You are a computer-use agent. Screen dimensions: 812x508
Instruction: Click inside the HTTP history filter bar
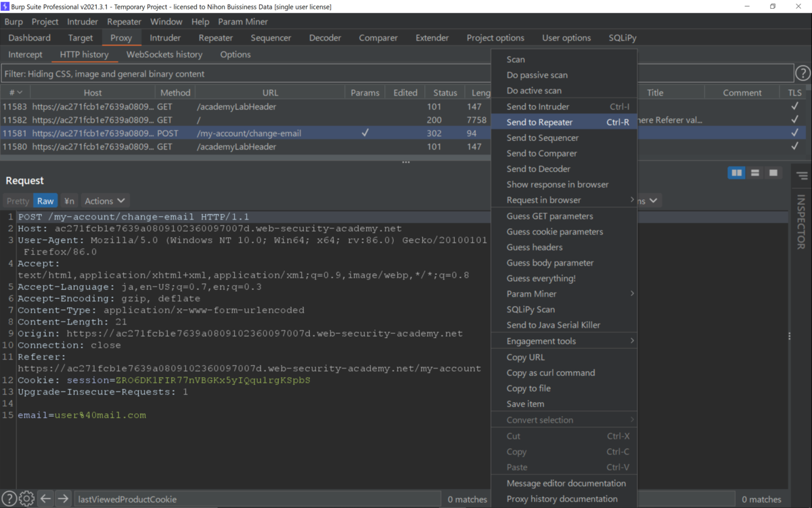(x=271, y=72)
